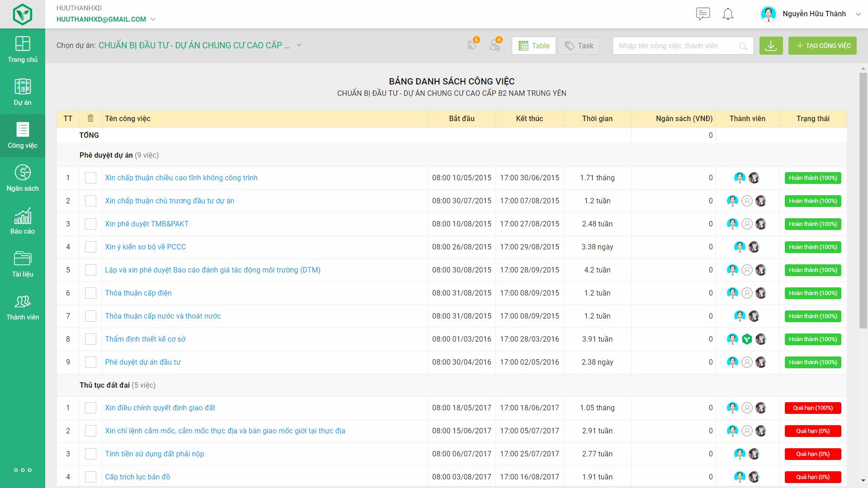Sort by Kết thúc column header
This screenshot has width=868, height=488.
529,118
